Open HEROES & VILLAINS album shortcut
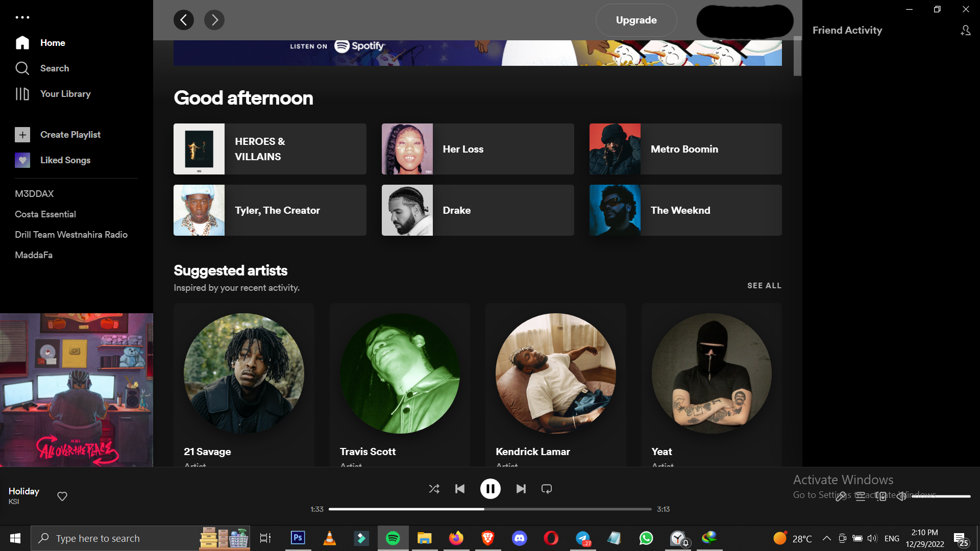Image resolution: width=980 pixels, height=551 pixels. [x=270, y=149]
